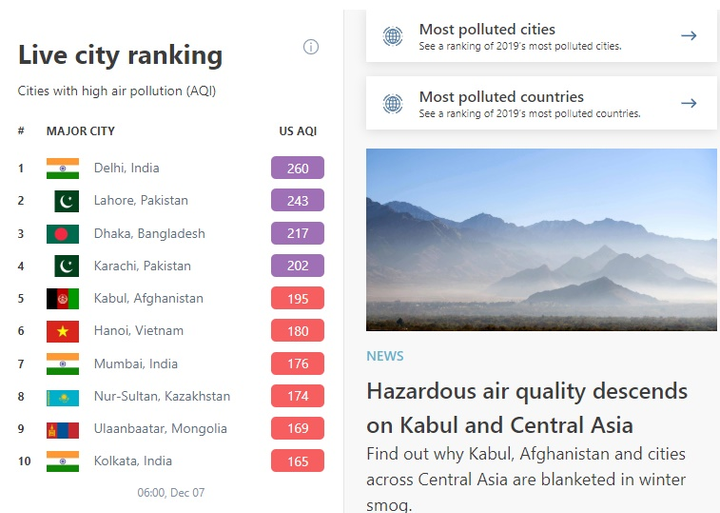Click the NEWS category label
720x513 pixels.
(385, 356)
